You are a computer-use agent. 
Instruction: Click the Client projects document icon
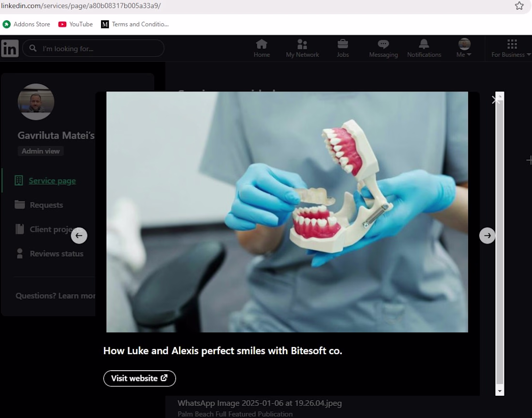pyautogui.click(x=20, y=229)
